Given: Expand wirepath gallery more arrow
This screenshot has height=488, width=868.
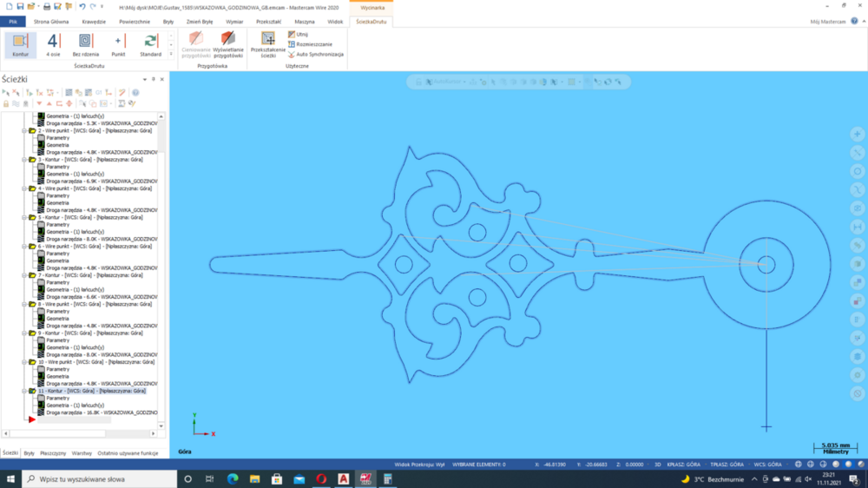Looking at the screenshot, I should pyautogui.click(x=170, y=55).
